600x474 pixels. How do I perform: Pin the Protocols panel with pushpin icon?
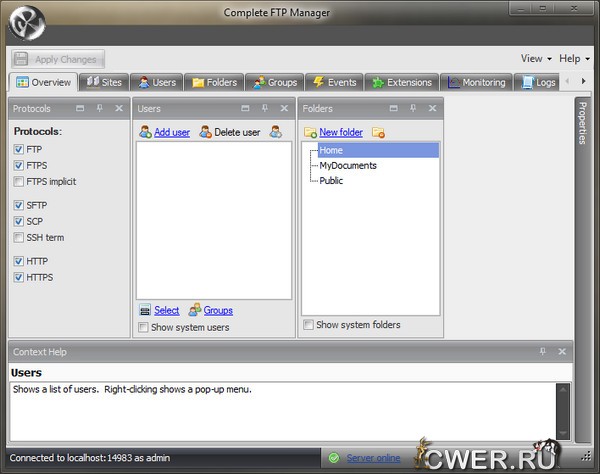(100, 108)
